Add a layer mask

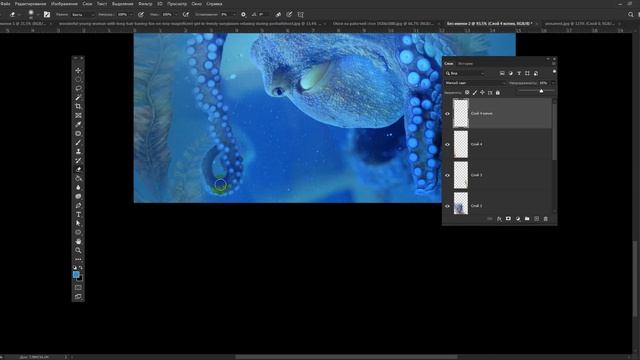pos(508,219)
